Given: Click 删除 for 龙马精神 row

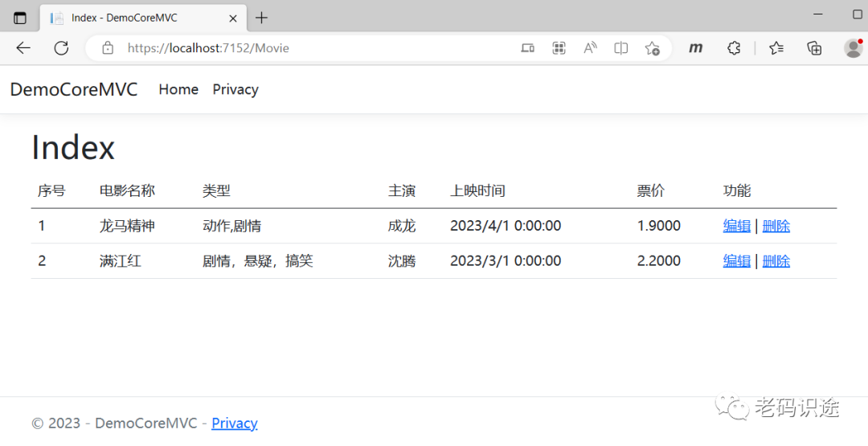Looking at the screenshot, I should point(776,226).
